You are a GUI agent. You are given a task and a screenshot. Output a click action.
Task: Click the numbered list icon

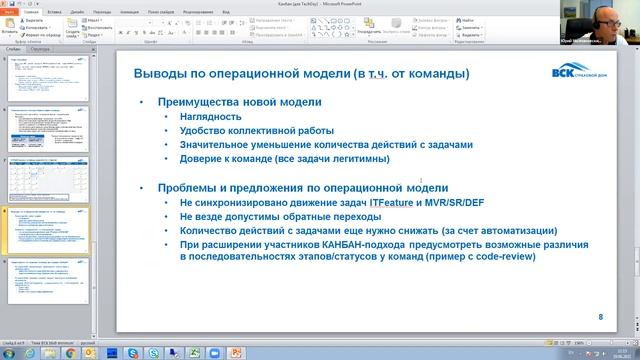coord(210,23)
